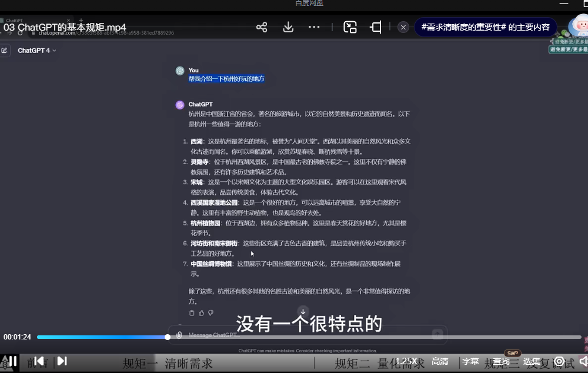588x373 pixels.
Task: Open the 字幕 subtitle options
Action: [470, 361]
